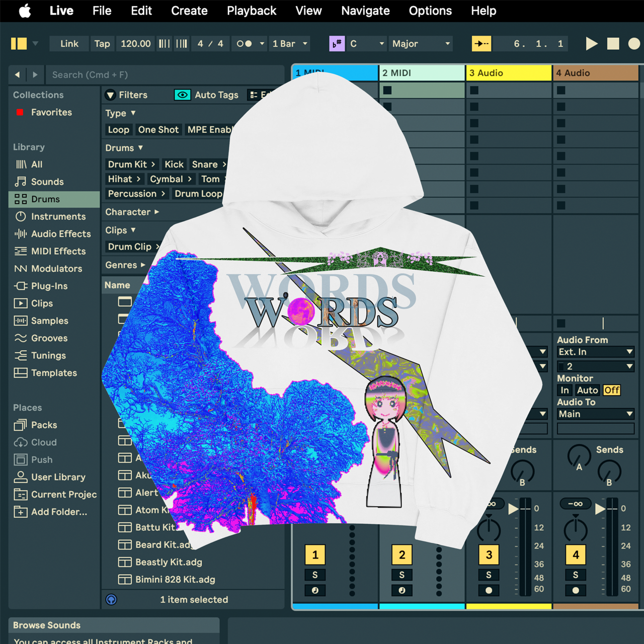The image size is (644, 644).
Task: Select the Hihat filter tag
Action: point(124,179)
